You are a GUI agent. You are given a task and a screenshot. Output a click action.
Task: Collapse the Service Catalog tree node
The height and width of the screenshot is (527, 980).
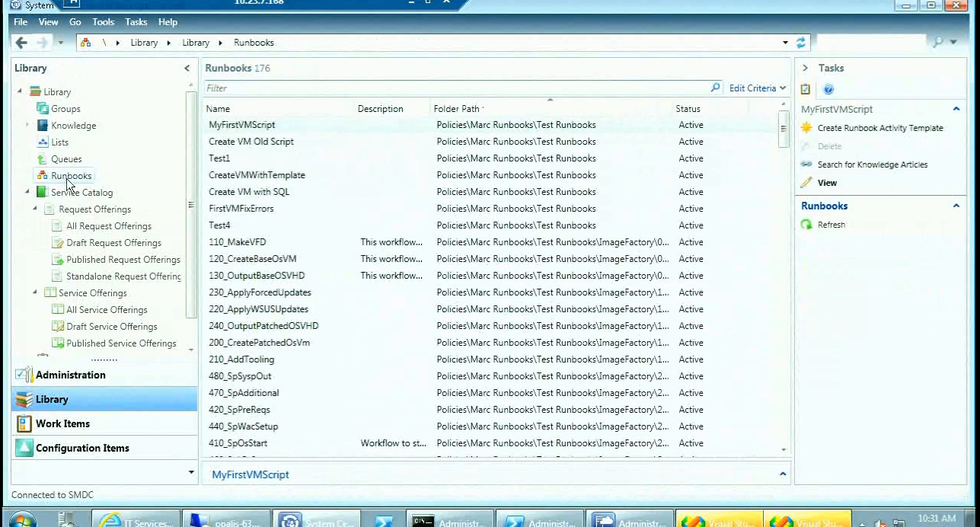pos(27,192)
